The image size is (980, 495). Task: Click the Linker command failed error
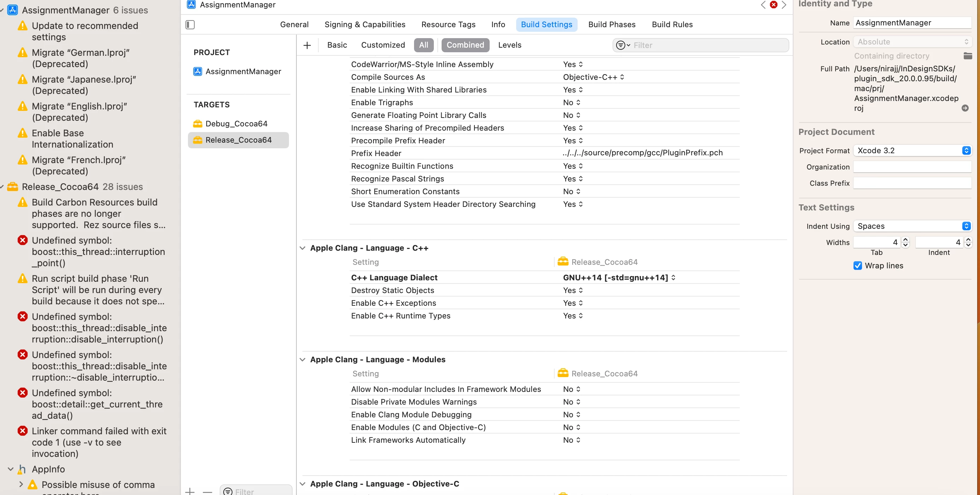pyautogui.click(x=99, y=442)
